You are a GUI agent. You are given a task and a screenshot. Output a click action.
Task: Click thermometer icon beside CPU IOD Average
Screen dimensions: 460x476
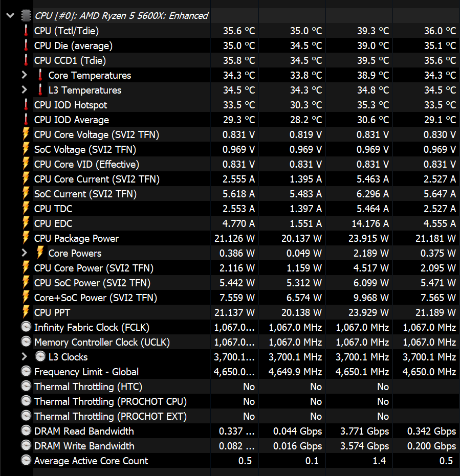coord(26,120)
